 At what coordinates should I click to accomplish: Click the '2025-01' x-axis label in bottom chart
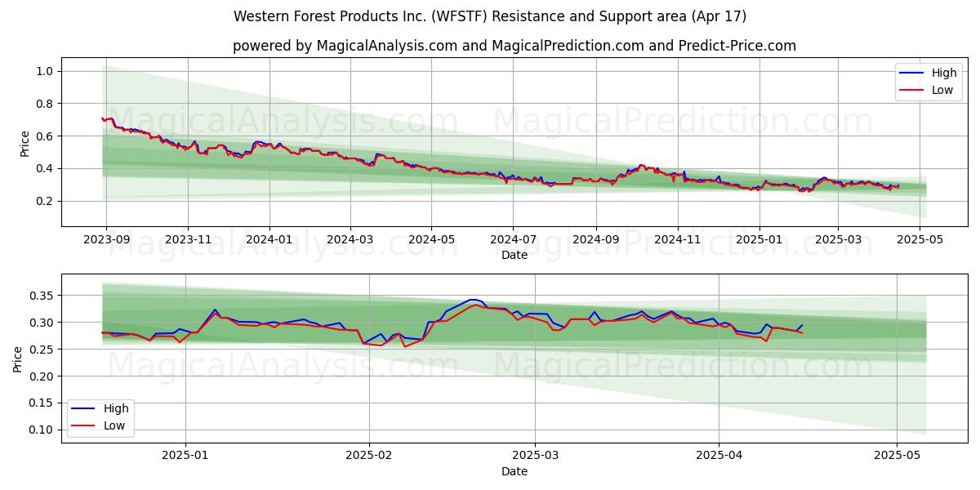(x=185, y=457)
